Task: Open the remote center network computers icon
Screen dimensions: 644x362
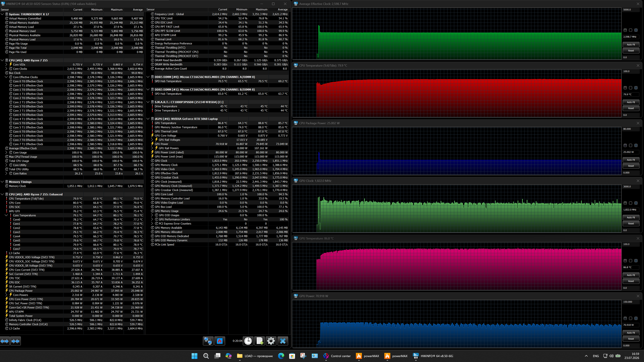Action: pyautogui.click(x=208, y=341)
